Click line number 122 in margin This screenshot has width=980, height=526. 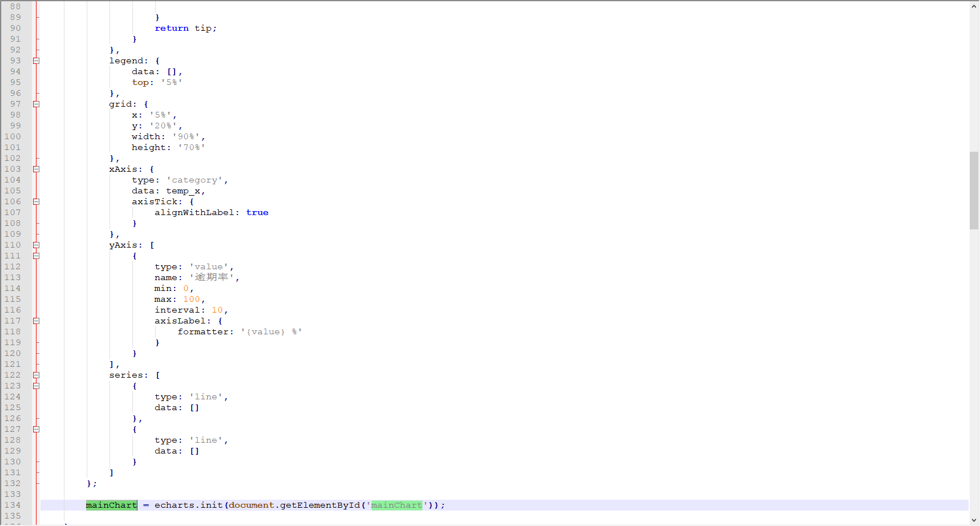tap(13, 375)
